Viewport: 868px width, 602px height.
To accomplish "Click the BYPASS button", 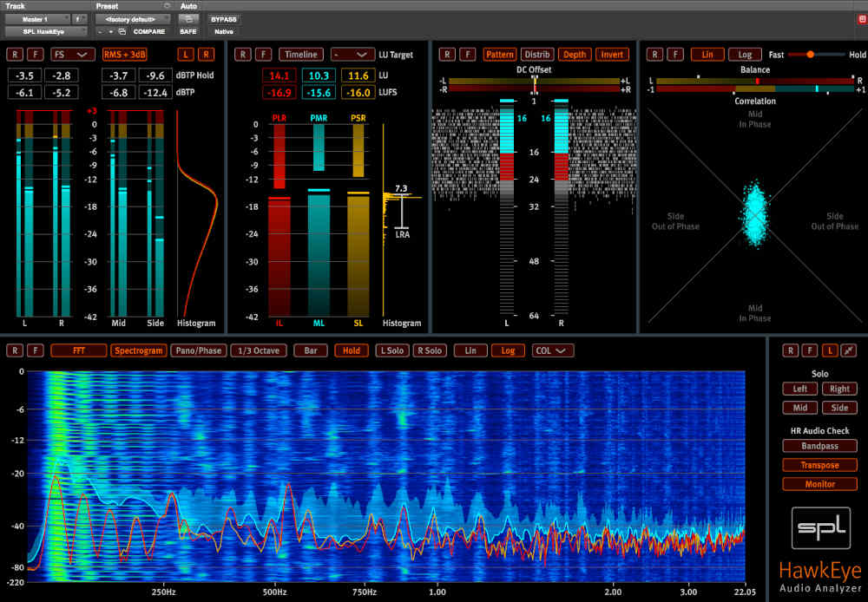I will click(x=224, y=18).
